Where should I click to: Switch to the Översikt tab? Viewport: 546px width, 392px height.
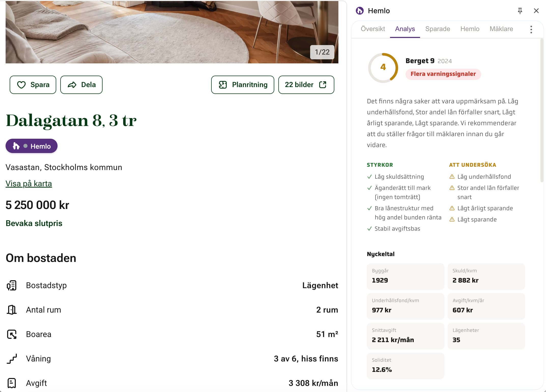click(x=373, y=29)
